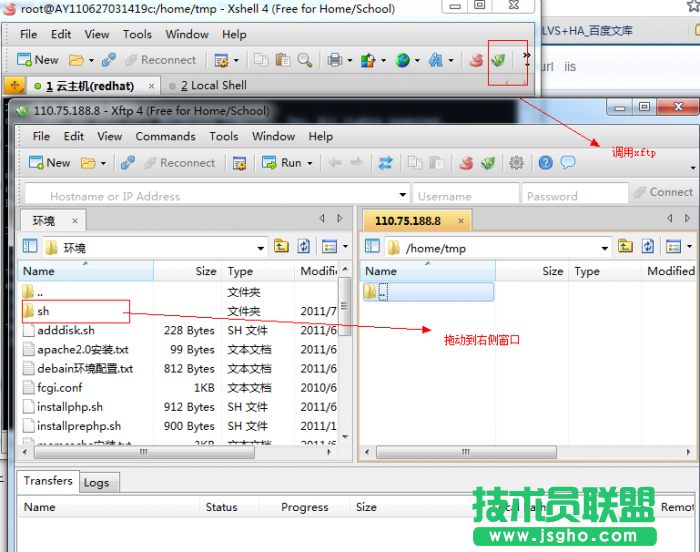The width and height of the screenshot is (700, 552).
Task: Click the local pane vertical scrollbar
Action: [x=344, y=307]
